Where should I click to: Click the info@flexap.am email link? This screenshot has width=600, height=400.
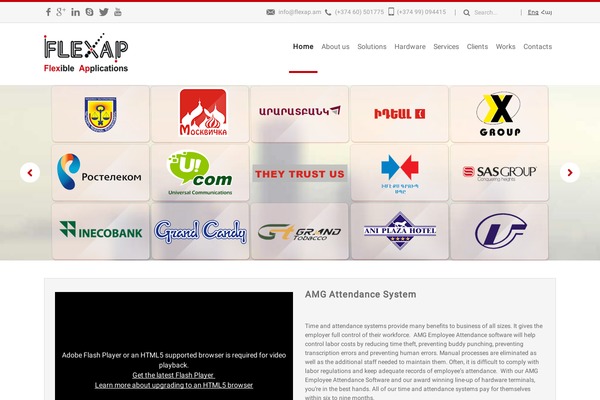point(300,12)
